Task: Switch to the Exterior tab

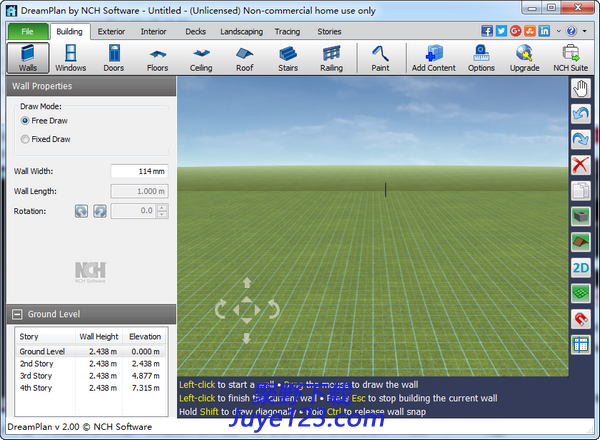Action: [x=111, y=32]
